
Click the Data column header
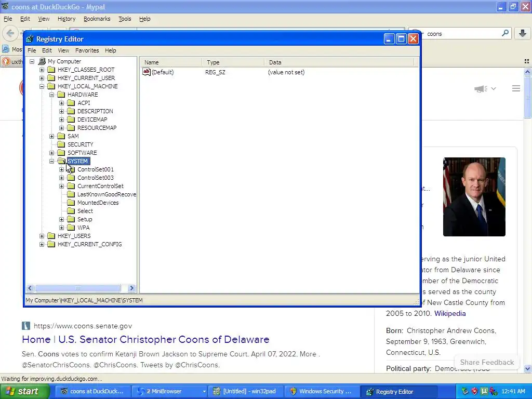tap(339, 62)
